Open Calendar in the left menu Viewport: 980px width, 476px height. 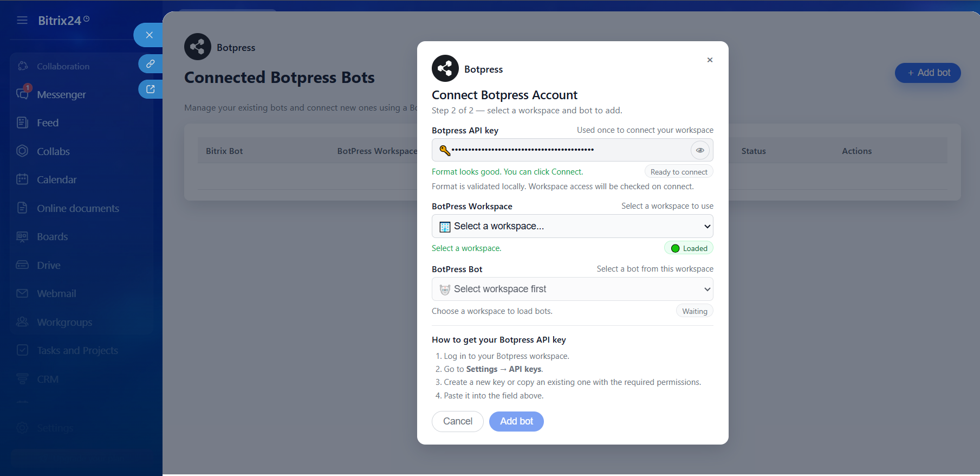coord(56,180)
